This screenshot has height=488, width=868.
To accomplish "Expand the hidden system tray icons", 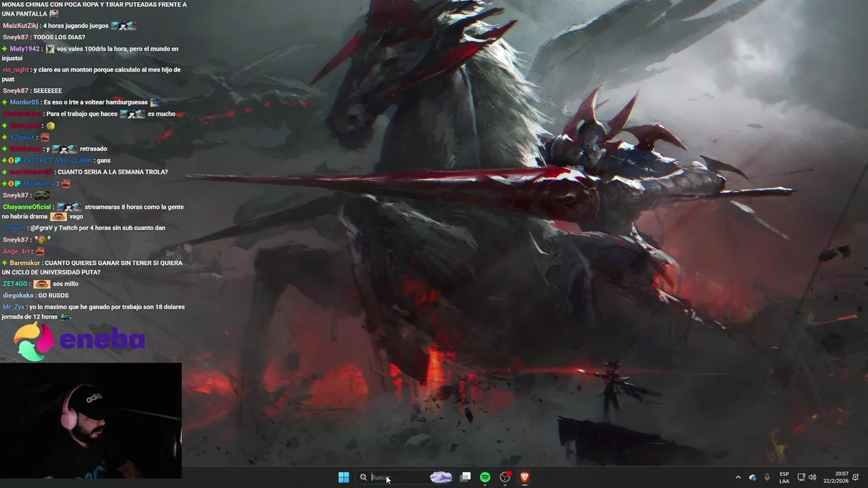I will 738,477.
